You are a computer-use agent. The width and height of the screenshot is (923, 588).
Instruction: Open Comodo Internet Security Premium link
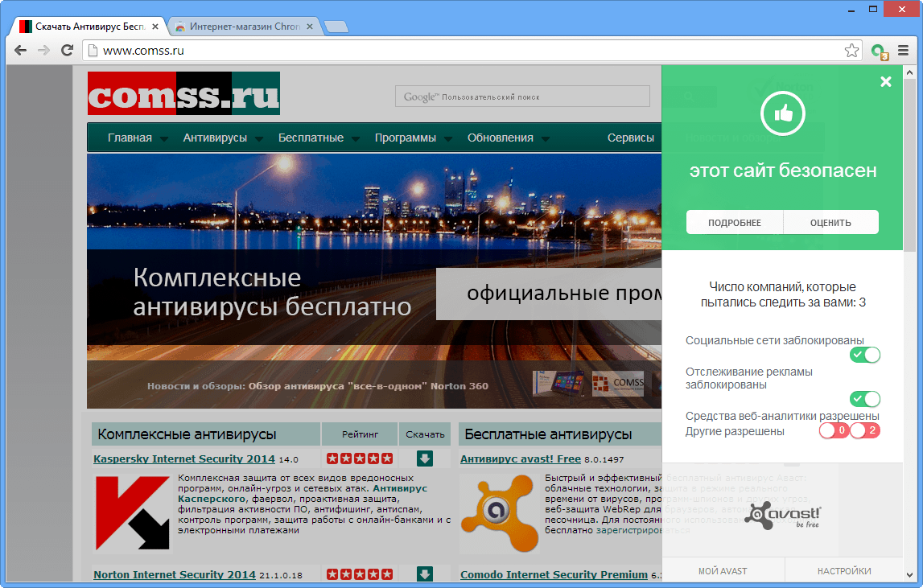tap(554, 574)
